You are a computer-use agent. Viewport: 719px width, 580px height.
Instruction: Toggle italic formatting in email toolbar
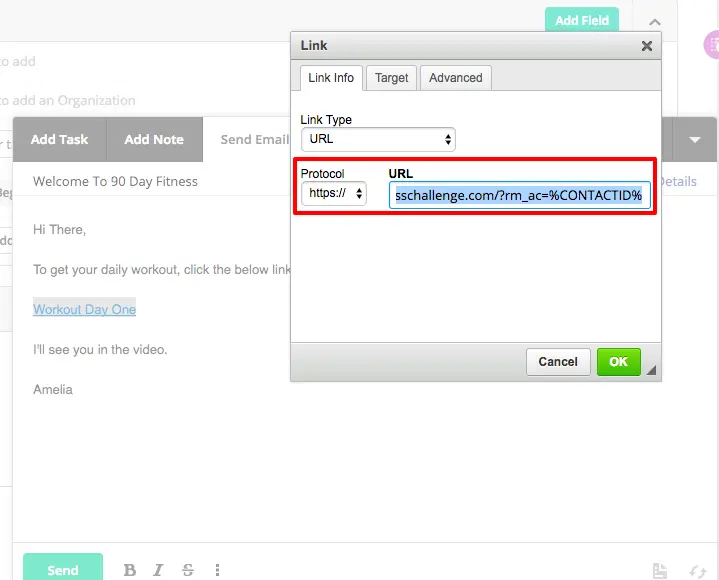click(x=158, y=570)
